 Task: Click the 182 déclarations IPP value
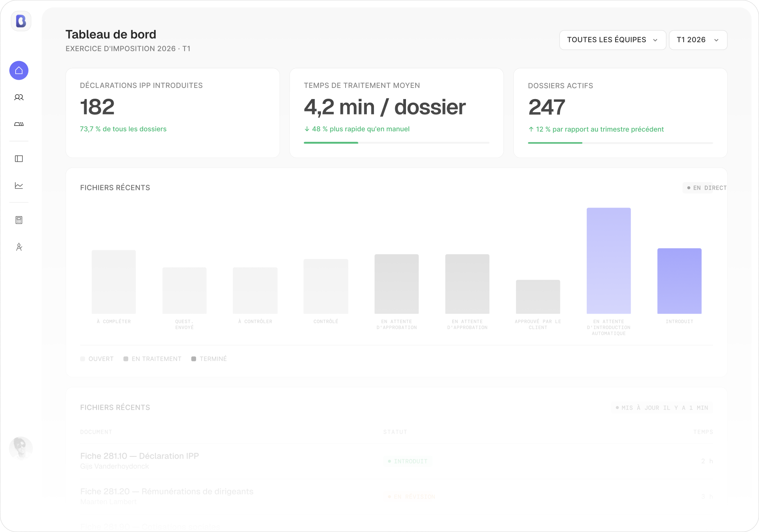point(97,107)
